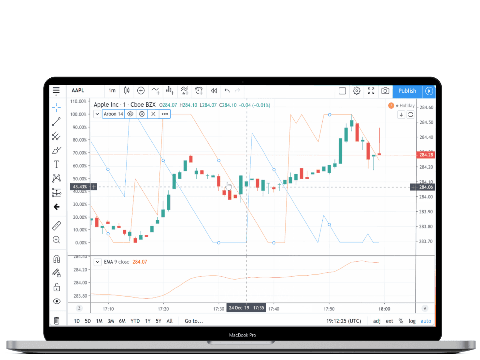
Task: Toggle hide all drawings eye icon
Action: [x=57, y=301]
